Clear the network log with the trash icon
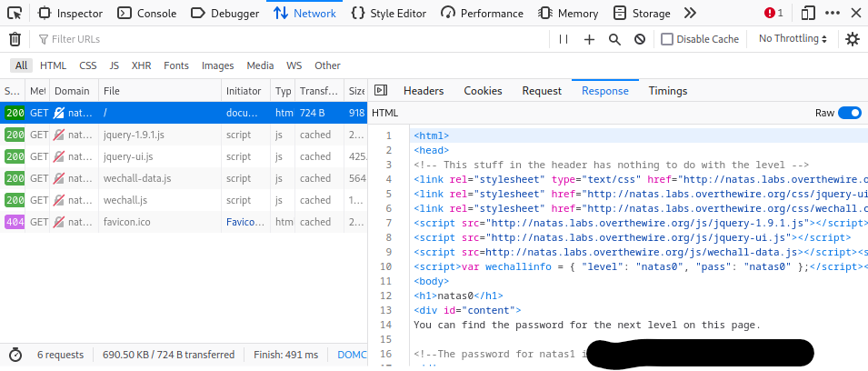The height and width of the screenshot is (371, 868). pos(15,39)
